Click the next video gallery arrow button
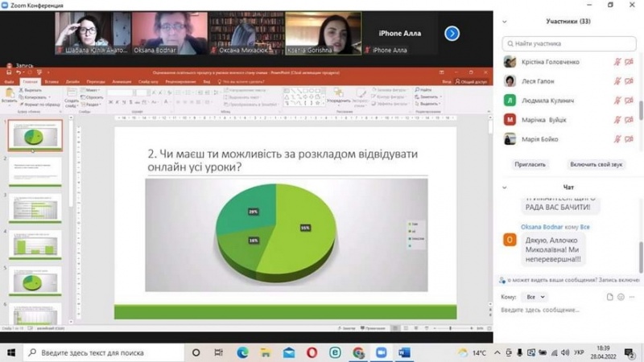The height and width of the screenshot is (362, 644). [x=452, y=33]
